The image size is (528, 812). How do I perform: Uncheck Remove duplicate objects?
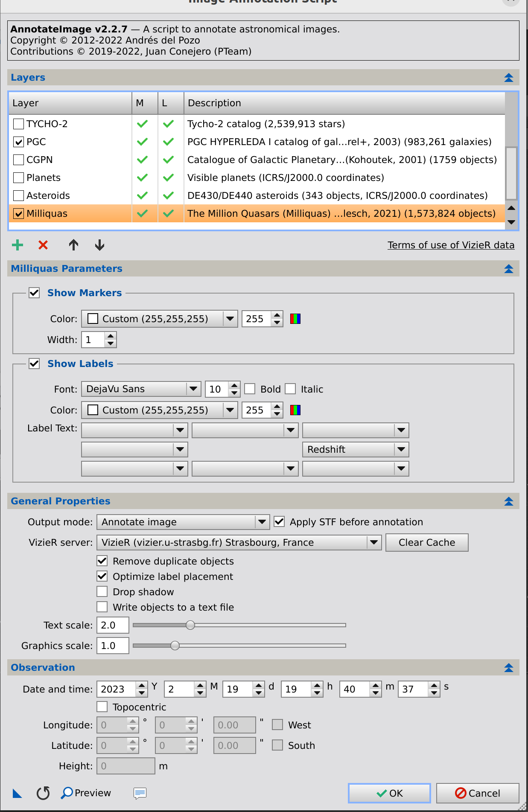click(102, 561)
